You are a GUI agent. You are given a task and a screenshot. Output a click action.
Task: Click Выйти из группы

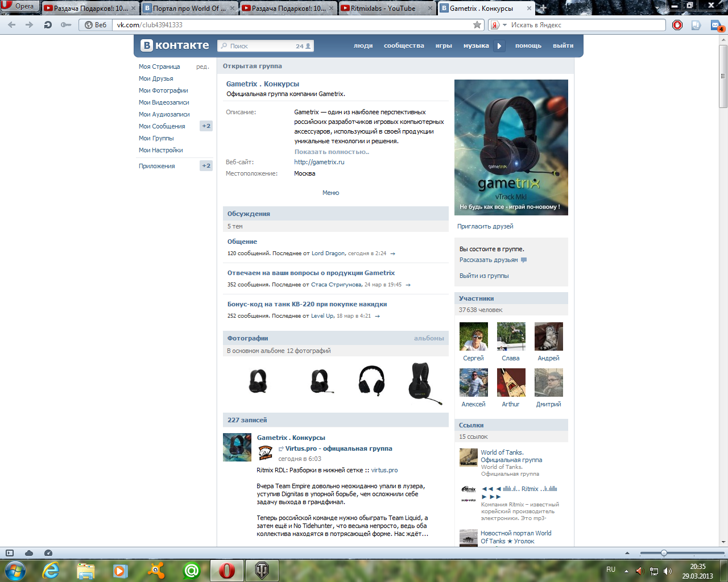click(x=484, y=276)
